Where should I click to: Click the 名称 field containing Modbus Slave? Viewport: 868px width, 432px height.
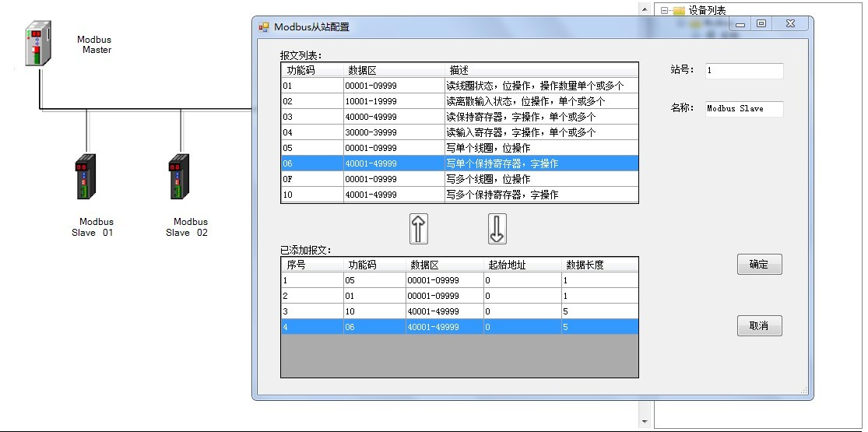point(743,109)
